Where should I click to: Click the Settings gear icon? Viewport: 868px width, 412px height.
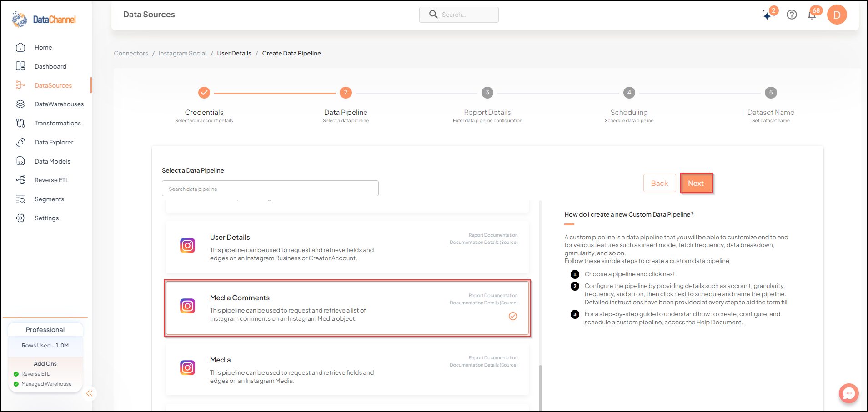(20, 218)
